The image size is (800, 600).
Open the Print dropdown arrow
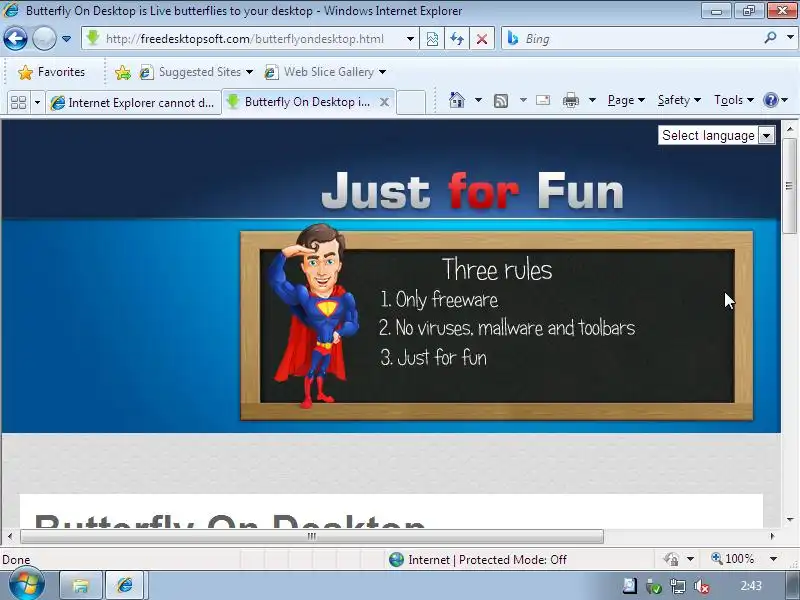[592, 100]
